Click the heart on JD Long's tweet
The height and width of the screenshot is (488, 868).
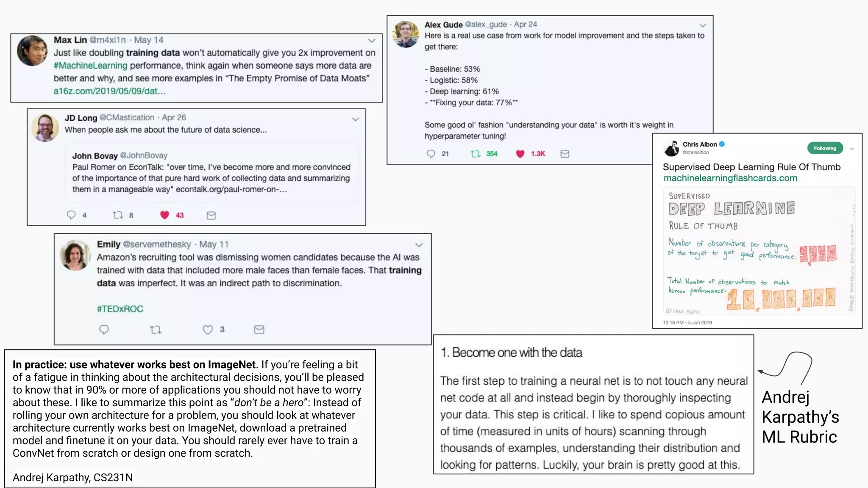click(164, 215)
